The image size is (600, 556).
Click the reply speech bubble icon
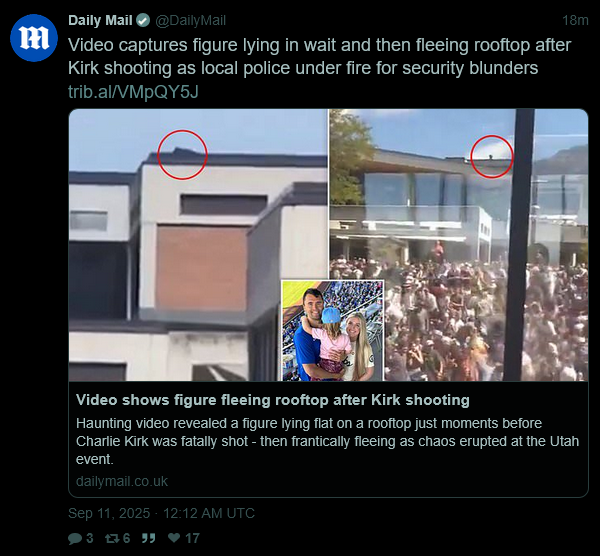pos(75,538)
